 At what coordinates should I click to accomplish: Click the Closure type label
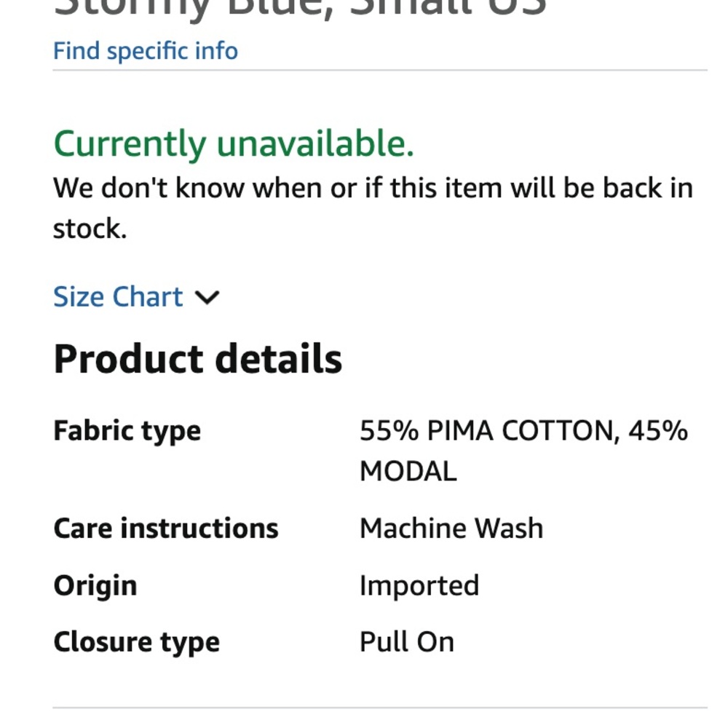click(136, 641)
